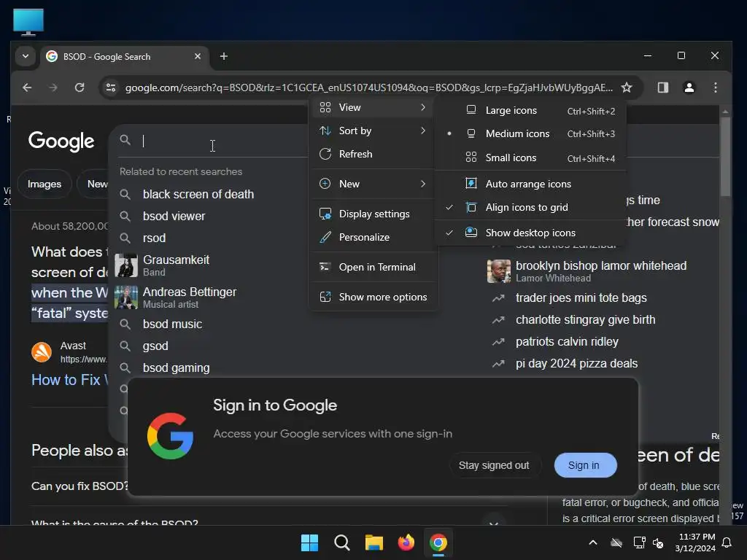Screen dimensions: 747x560
Task: Click the address bar URL
Action: 368,87
